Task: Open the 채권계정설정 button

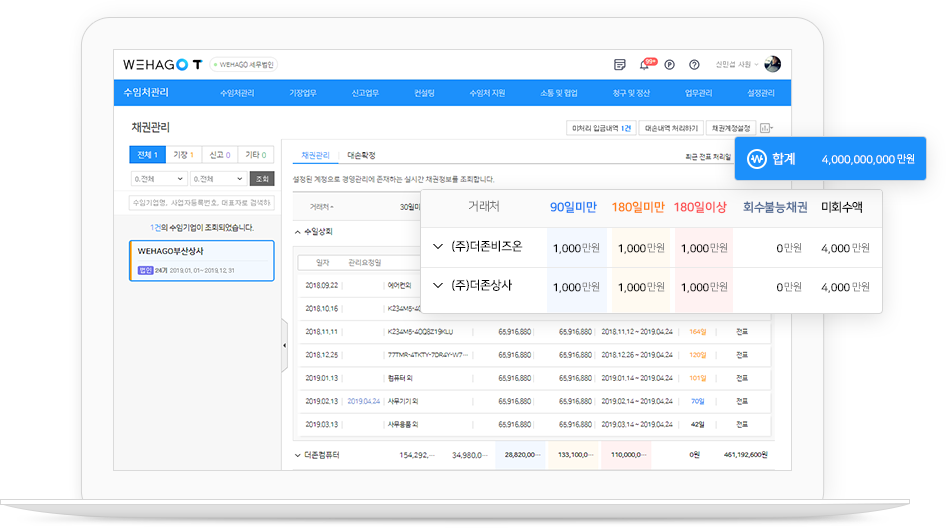Action: coord(731,128)
